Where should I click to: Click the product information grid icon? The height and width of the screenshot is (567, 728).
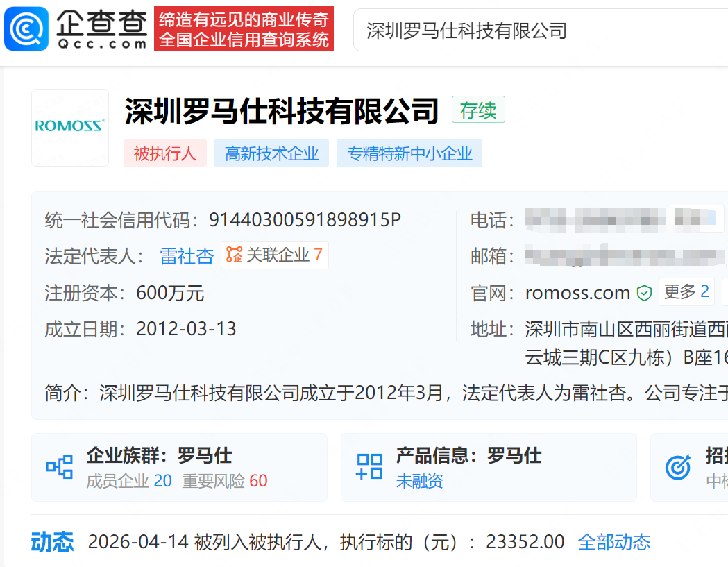click(369, 467)
